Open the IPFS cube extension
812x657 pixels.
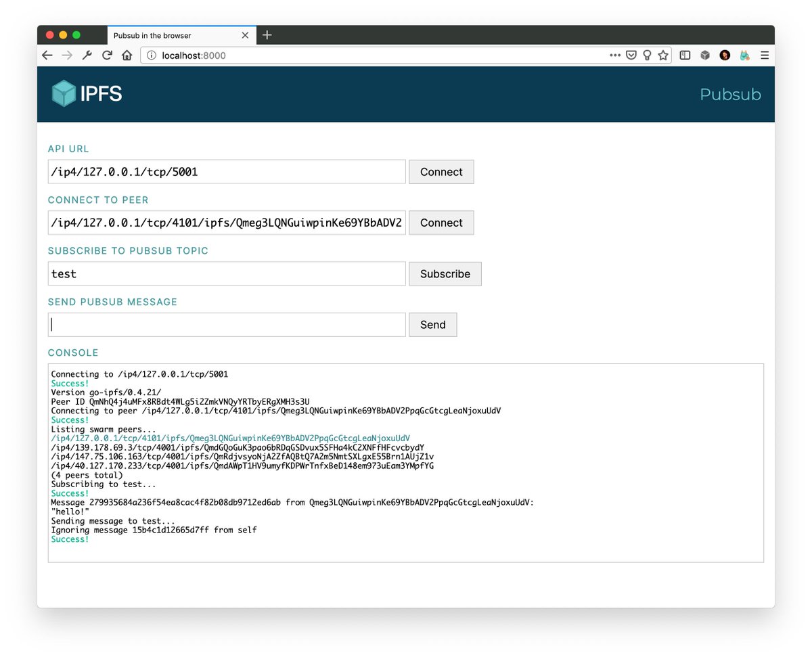[704, 55]
